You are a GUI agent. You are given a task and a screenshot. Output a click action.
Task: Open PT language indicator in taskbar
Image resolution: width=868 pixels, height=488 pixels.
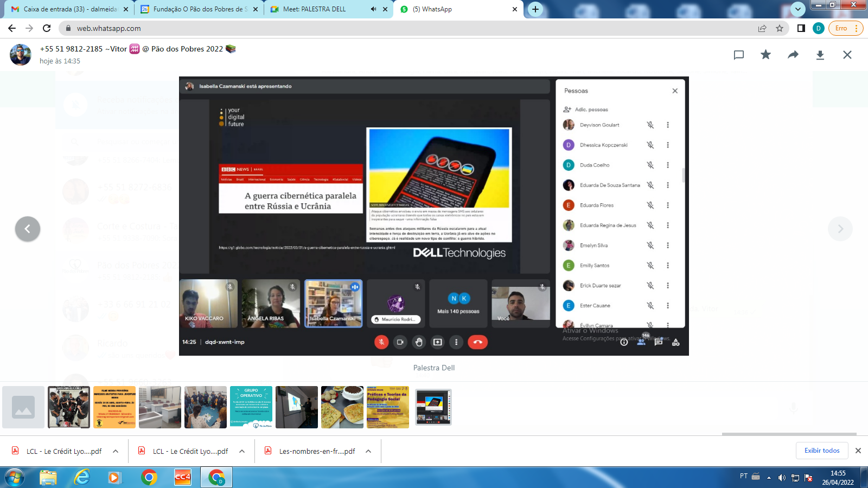pyautogui.click(x=744, y=476)
